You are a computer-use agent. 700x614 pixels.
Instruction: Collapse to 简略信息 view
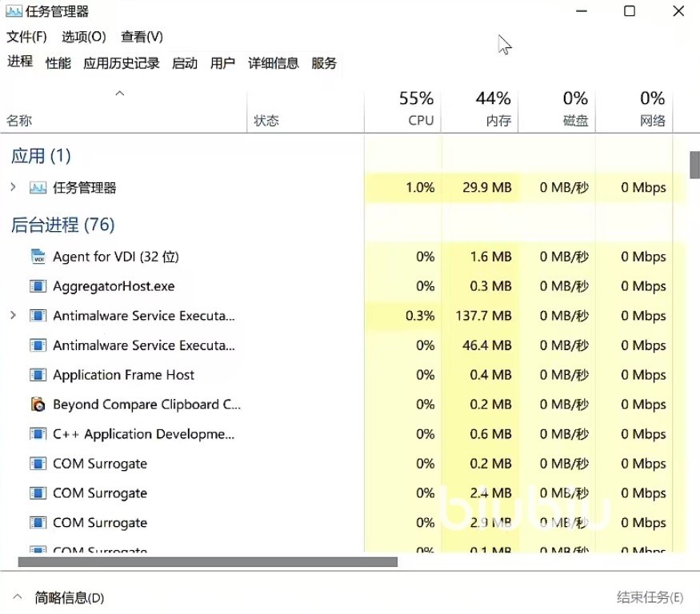click(60, 597)
